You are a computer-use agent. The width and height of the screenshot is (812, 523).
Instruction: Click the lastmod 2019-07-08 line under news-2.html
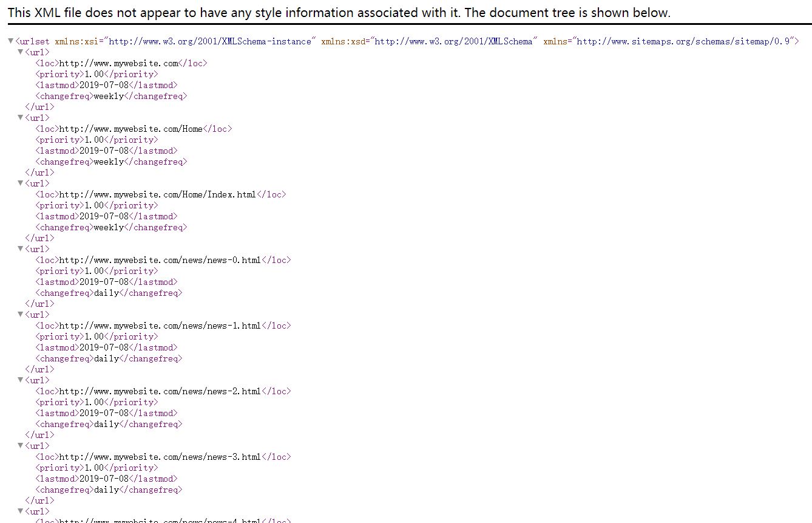click(x=106, y=413)
